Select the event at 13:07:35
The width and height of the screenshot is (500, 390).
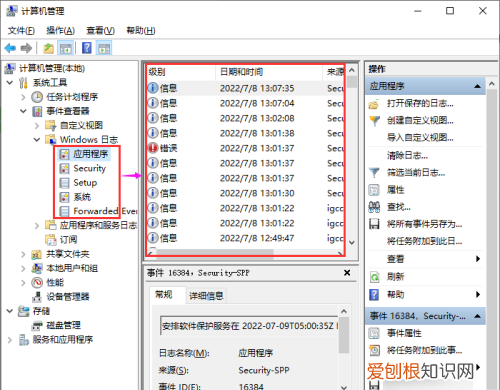tap(245, 88)
